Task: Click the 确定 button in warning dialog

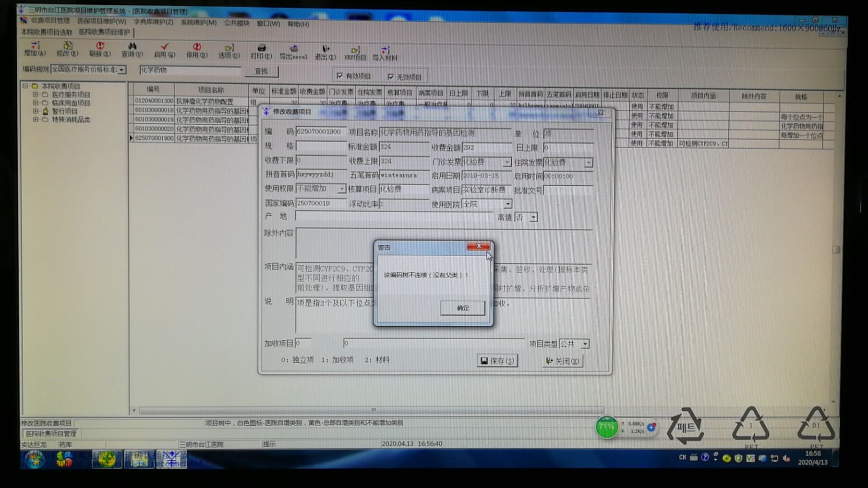Action: tap(462, 308)
